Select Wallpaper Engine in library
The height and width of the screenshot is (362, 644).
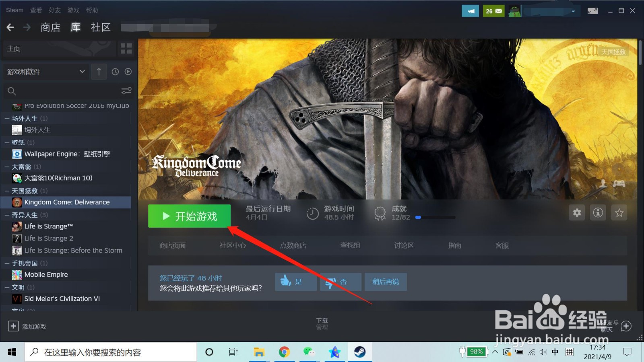coord(67,154)
